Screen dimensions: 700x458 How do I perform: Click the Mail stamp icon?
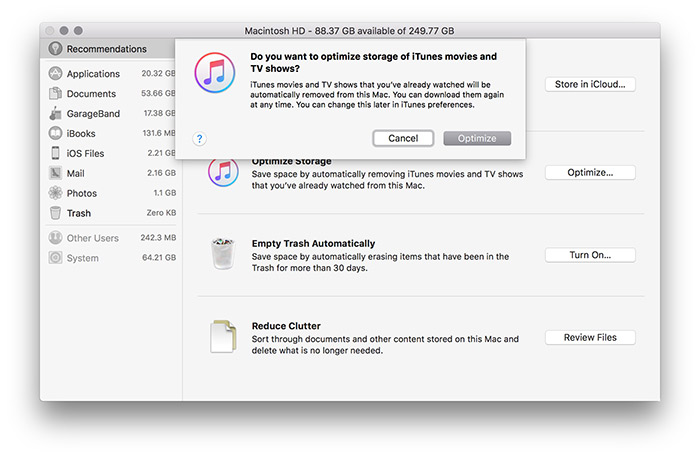(55, 173)
